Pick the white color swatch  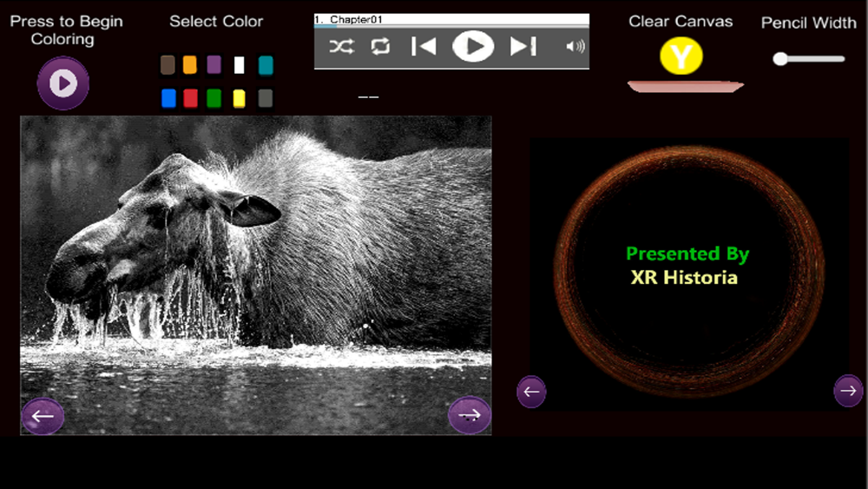point(240,65)
